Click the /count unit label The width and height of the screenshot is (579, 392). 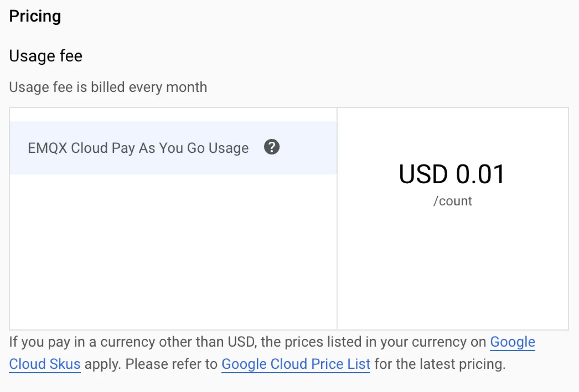coord(453,201)
